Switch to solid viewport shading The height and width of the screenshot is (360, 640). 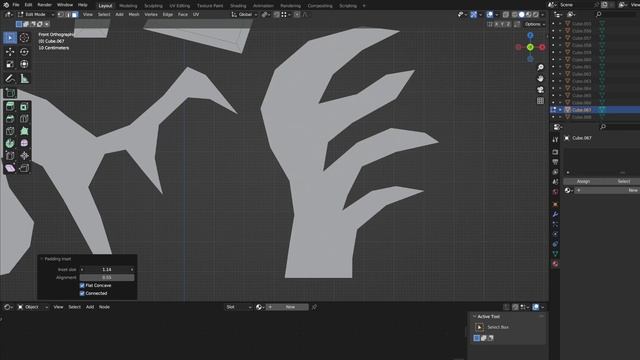(522, 15)
